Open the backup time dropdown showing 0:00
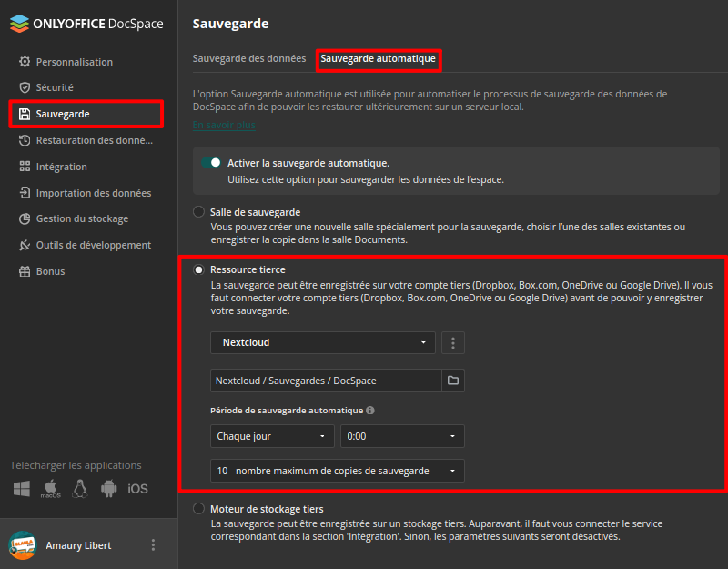The width and height of the screenshot is (728, 569). [402, 436]
